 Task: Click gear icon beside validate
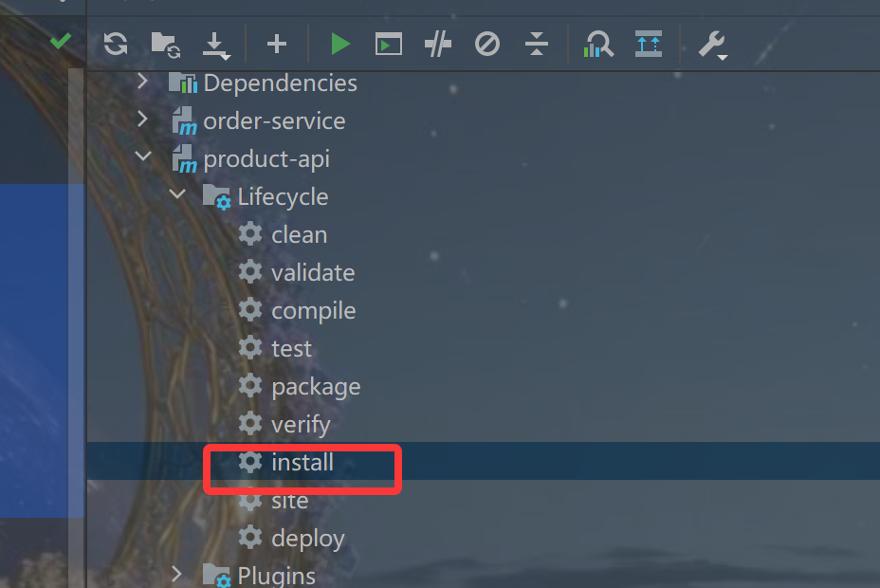(250, 271)
